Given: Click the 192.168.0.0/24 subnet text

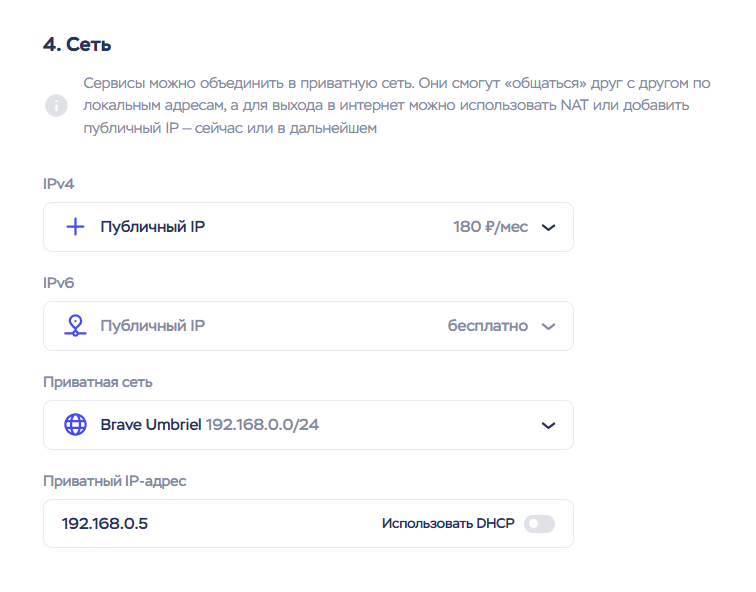Looking at the screenshot, I should [262, 425].
